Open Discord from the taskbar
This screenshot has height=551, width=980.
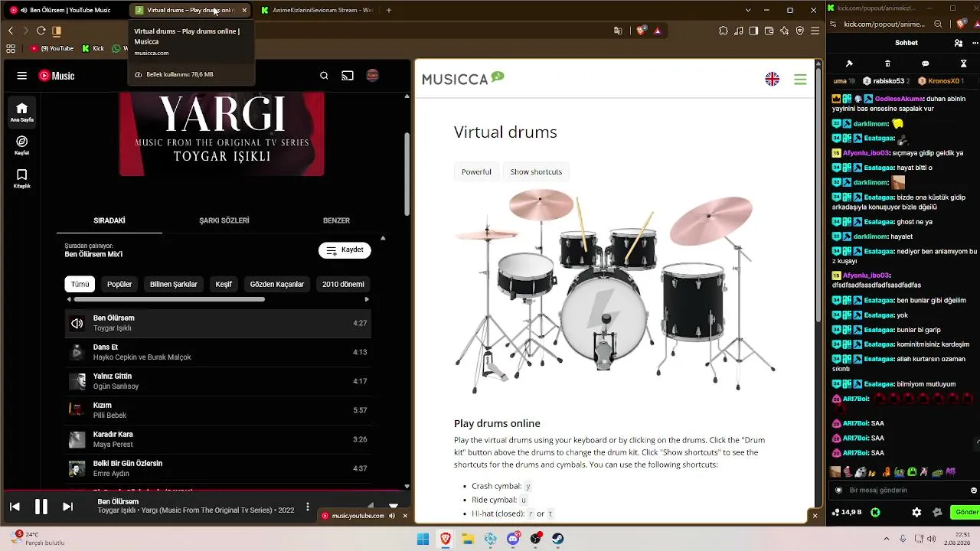pyautogui.click(x=513, y=539)
